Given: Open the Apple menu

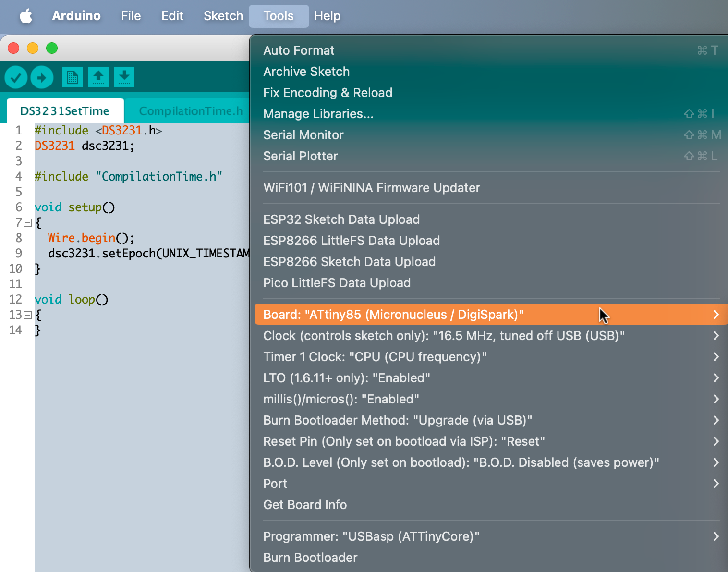Looking at the screenshot, I should tap(26, 16).
